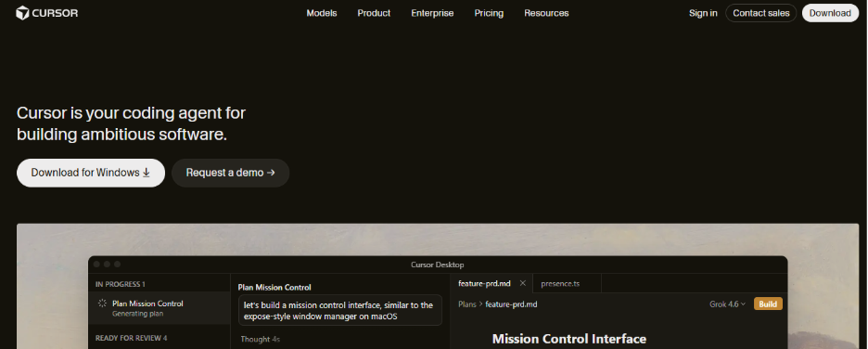Open the Grok 4.6 model dropdown

(727, 304)
